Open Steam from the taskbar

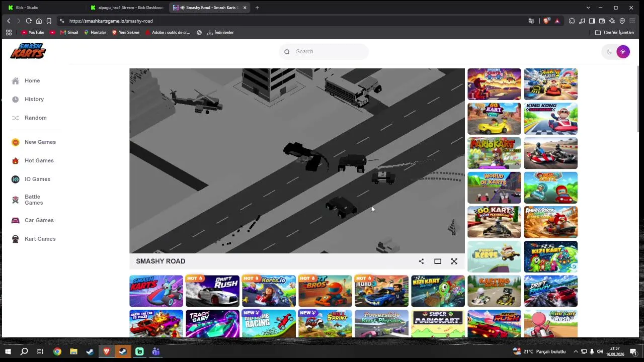(x=90, y=352)
